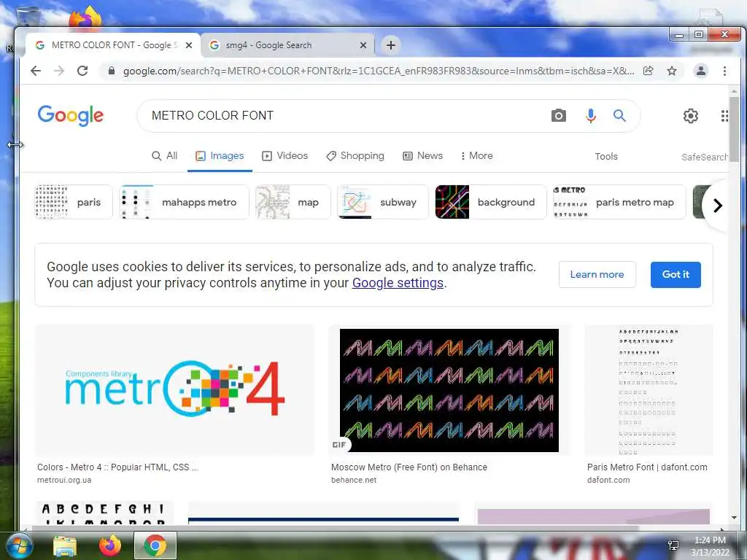Accept cookies with Got it button
Screen dimensions: 747x560
pyautogui.click(x=676, y=274)
